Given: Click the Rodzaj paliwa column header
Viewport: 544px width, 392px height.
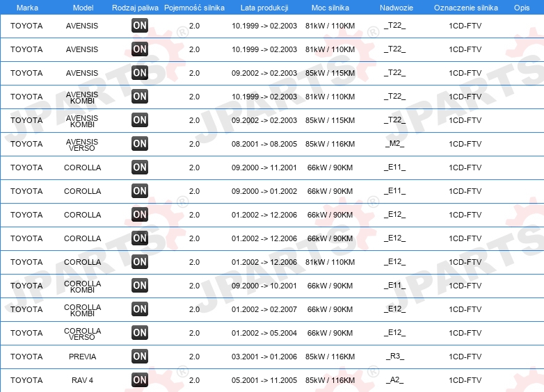Looking at the screenshot, I should [135, 8].
